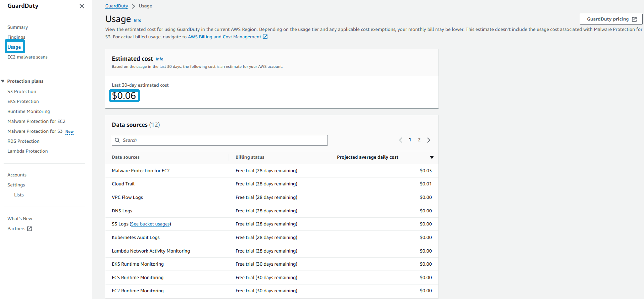
Task: Open Lambda Protection plan
Action: [28, 151]
